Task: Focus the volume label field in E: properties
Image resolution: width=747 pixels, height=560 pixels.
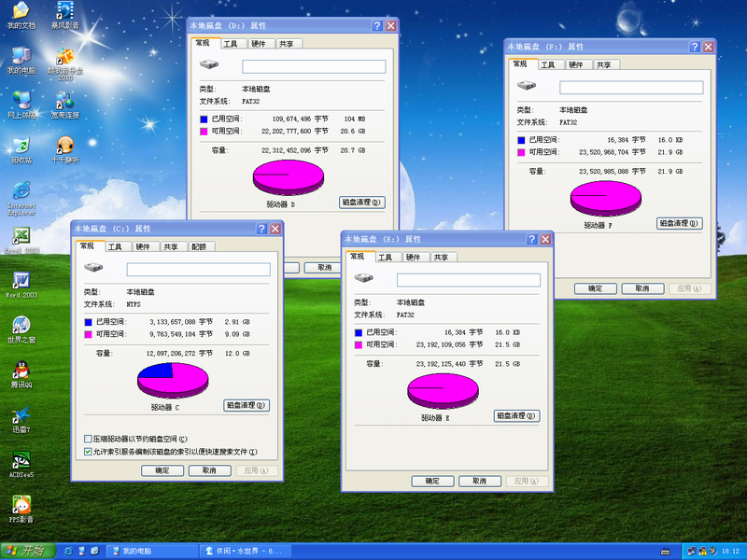Action: click(x=469, y=280)
